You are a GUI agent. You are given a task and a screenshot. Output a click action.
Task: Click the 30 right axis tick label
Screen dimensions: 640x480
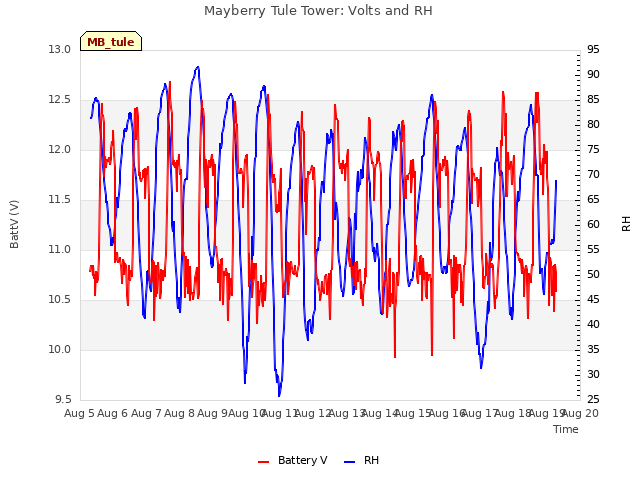(593, 374)
